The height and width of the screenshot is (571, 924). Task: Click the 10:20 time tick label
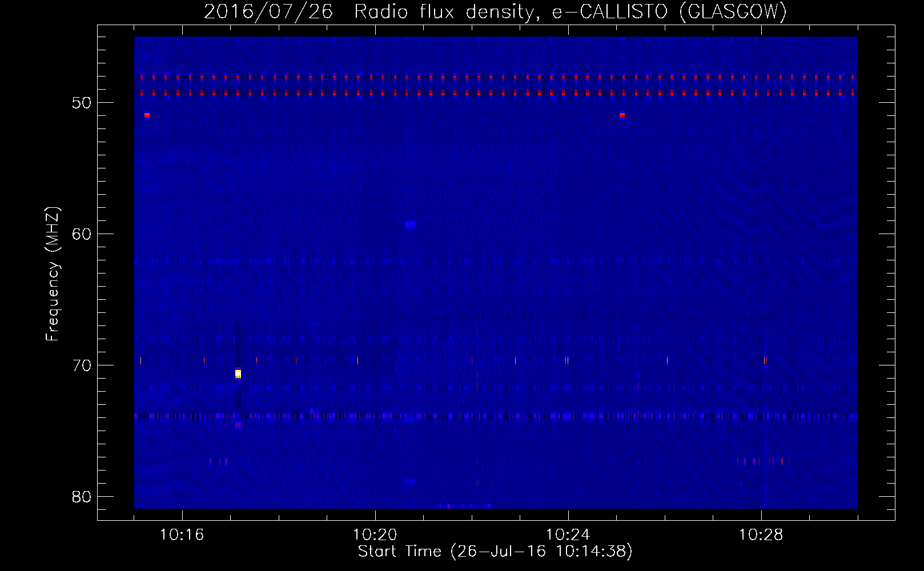tap(375, 535)
